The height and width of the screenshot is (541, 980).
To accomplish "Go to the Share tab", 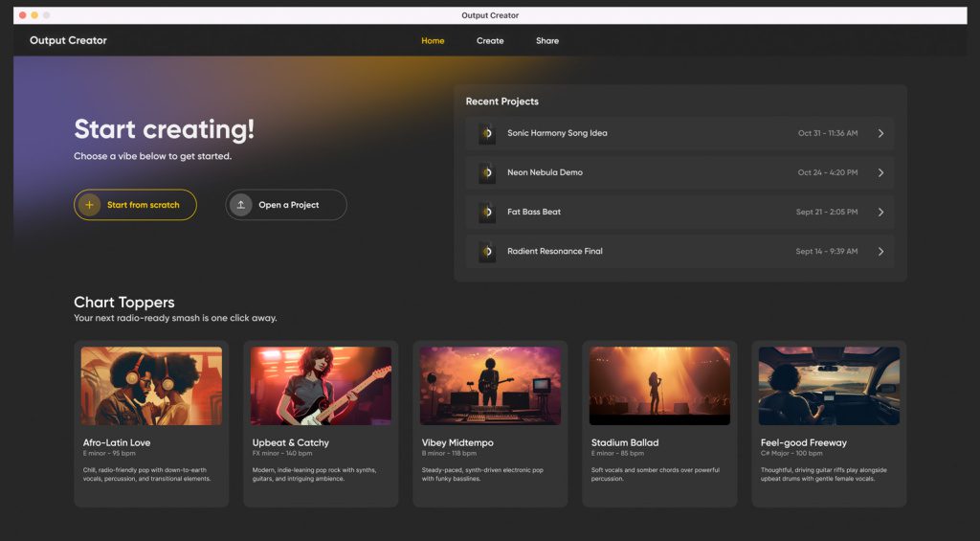I will click(x=547, y=41).
